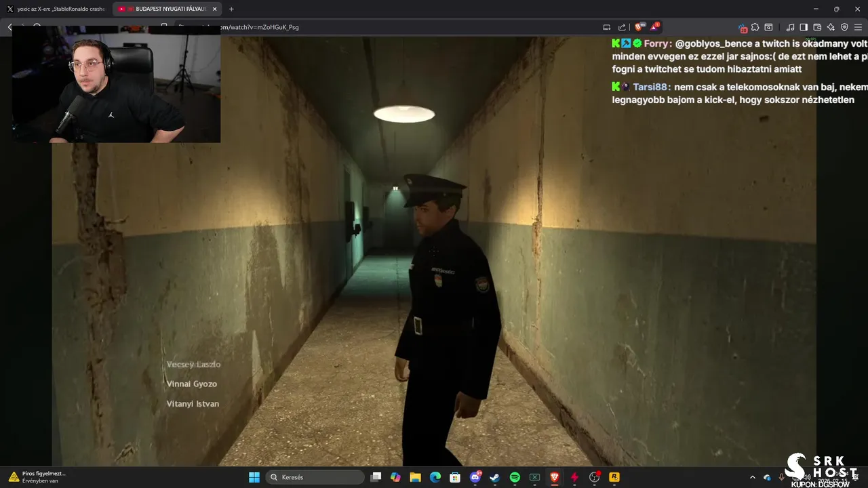Open Spotify from the taskbar
868x488 pixels.
(515, 477)
